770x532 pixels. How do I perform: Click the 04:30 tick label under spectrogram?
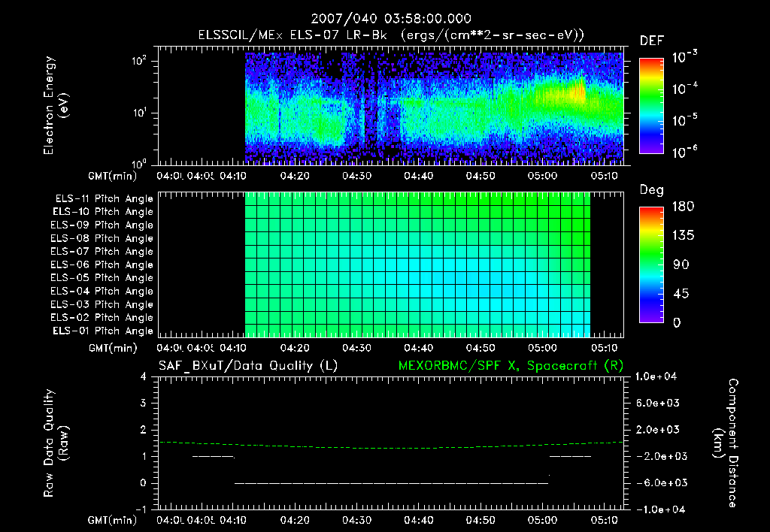coord(356,176)
